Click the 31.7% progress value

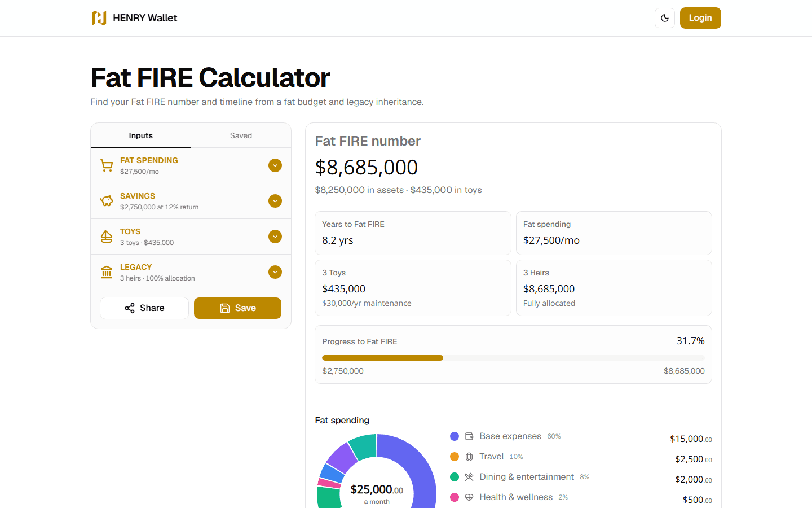[690, 341]
